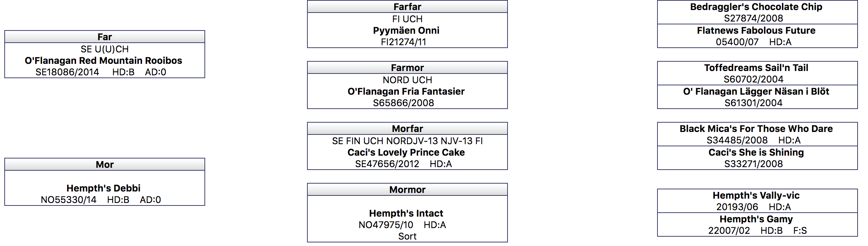Select Caci's Lovely Prince Cake
The image size is (868, 246).
[x=406, y=152]
